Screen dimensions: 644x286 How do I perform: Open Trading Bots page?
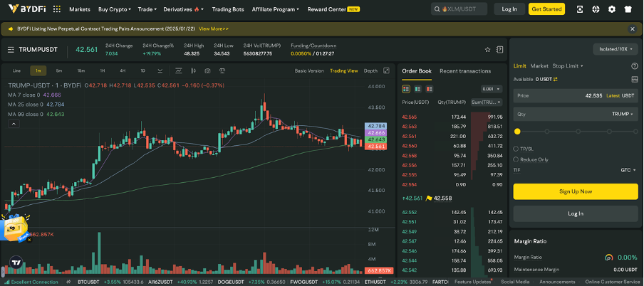click(227, 9)
